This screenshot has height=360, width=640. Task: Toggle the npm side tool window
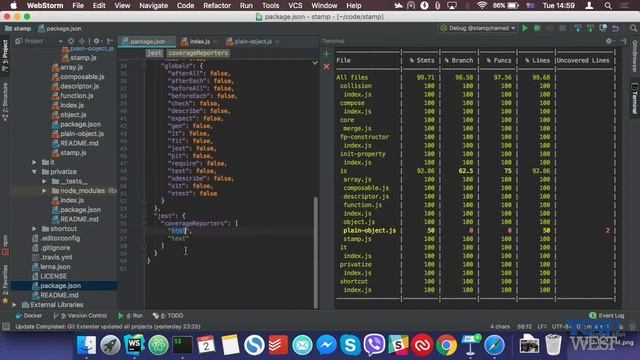point(5,244)
